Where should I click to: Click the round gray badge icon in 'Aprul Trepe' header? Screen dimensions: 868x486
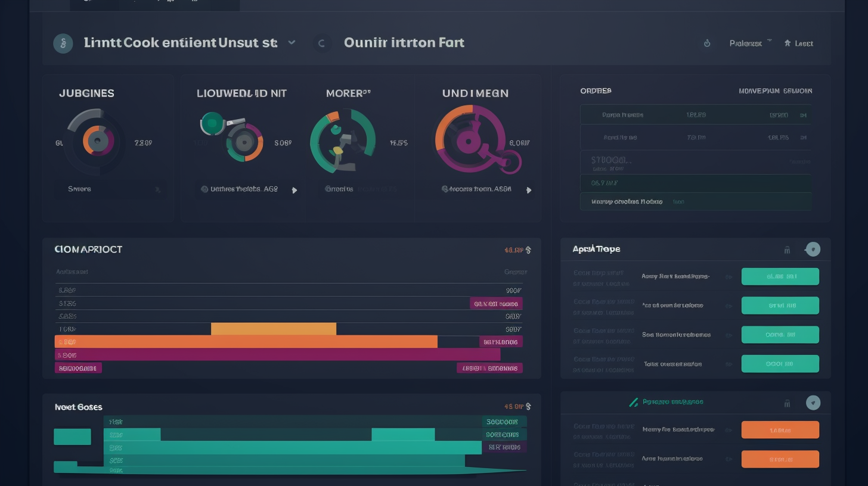pos(813,250)
